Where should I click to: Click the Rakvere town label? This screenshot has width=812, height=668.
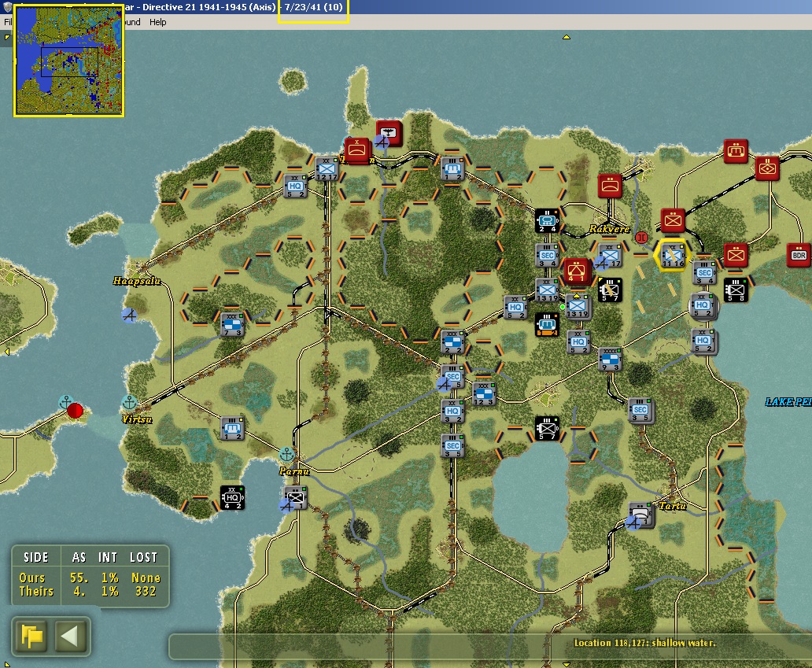pos(609,228)
